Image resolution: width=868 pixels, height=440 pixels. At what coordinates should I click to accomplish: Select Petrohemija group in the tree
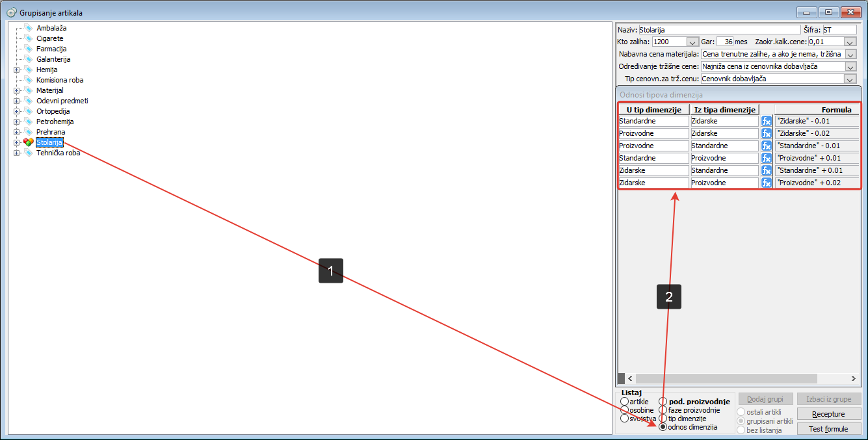tap(55, 122)
